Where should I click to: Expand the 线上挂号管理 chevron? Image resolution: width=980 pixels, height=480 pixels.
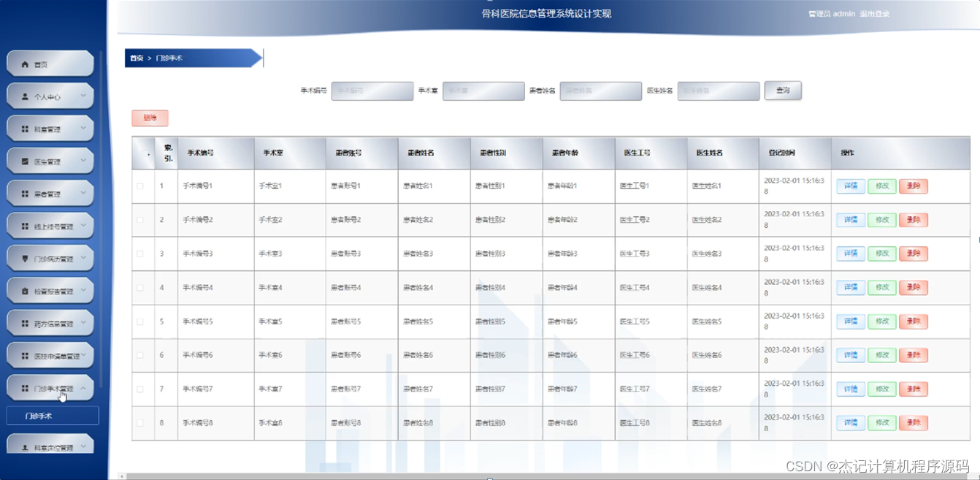(x=83, y=226)
